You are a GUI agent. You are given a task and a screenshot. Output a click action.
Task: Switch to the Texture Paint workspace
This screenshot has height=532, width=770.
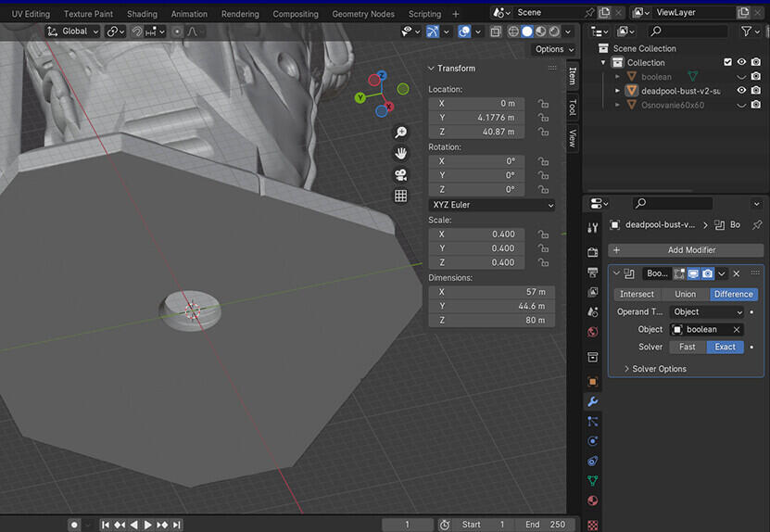point(88,14)
